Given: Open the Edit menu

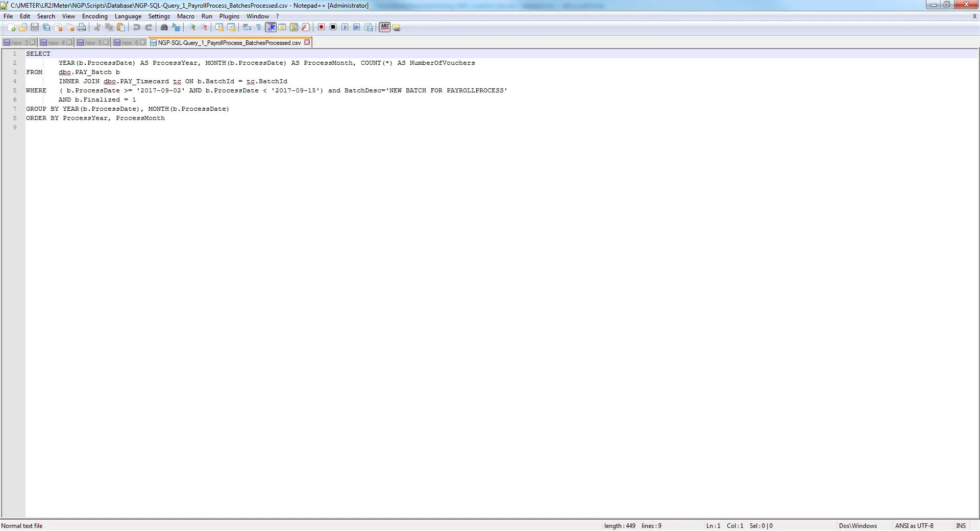Looking at the screenshot, I should 25,16.
